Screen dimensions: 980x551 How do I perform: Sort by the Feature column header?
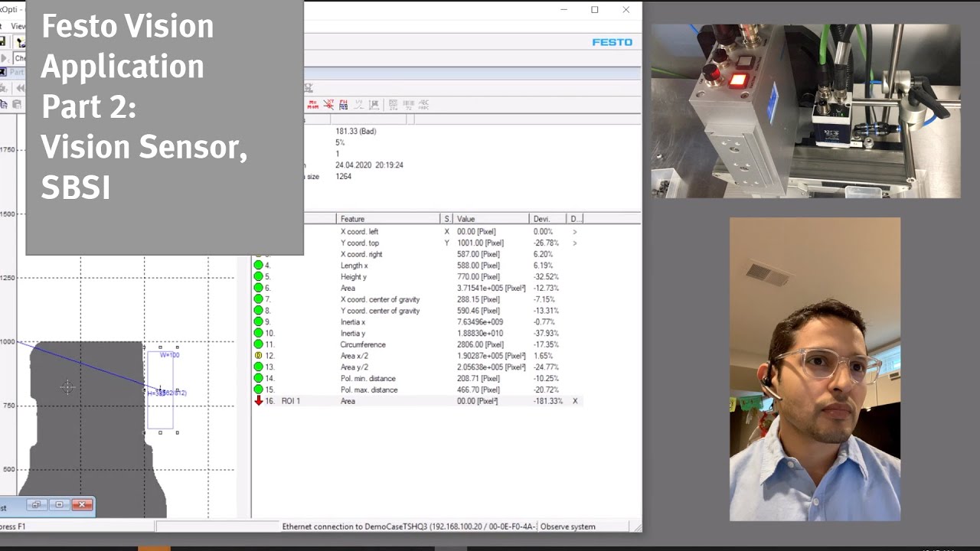tap(389, 219)
